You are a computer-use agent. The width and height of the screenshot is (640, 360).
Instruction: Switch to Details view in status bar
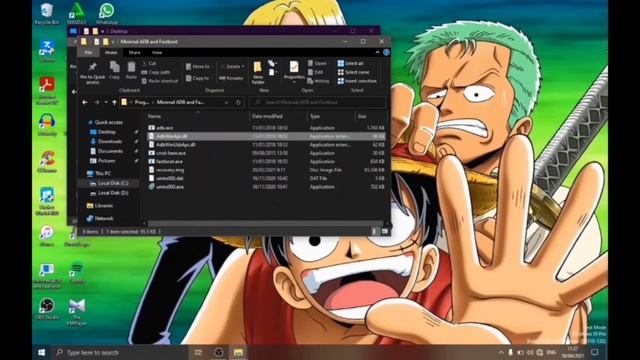[x=375, y=231]
